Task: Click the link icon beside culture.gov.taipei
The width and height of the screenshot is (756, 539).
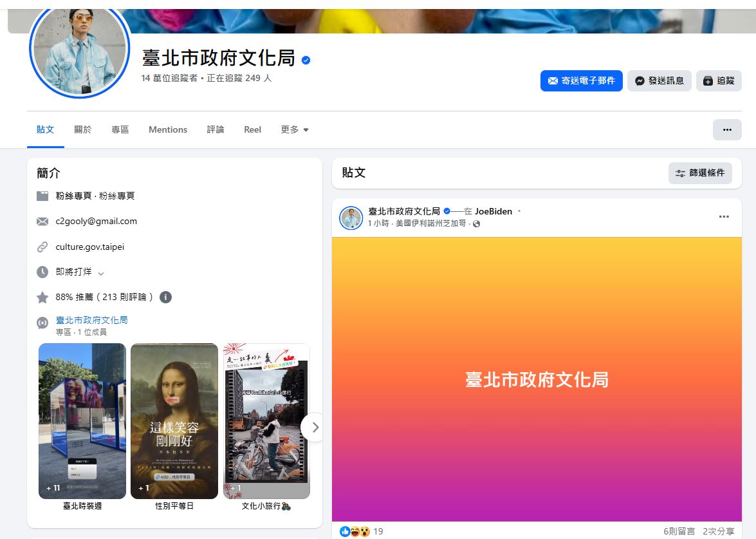Action: [42, 247]
